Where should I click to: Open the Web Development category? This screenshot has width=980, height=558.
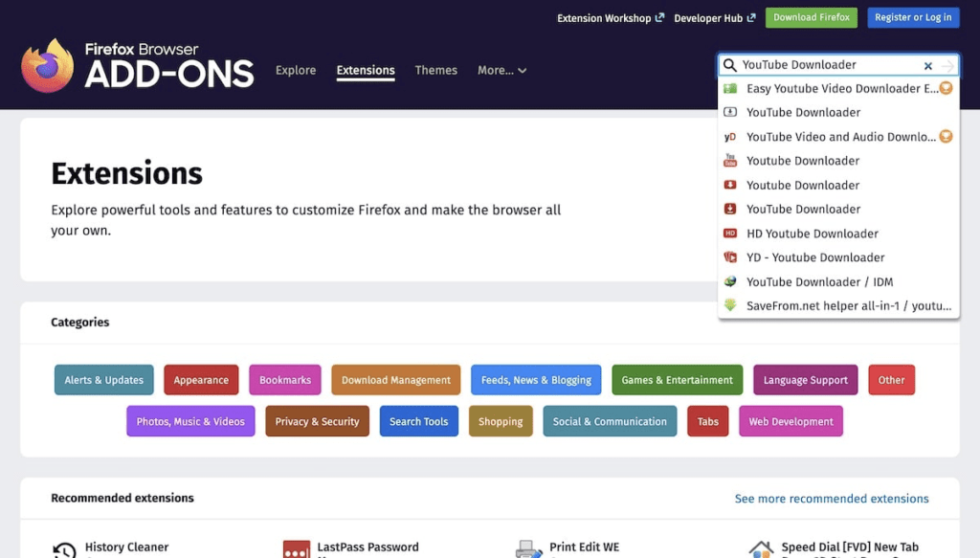pyautogui.click(x=791, y=421)
